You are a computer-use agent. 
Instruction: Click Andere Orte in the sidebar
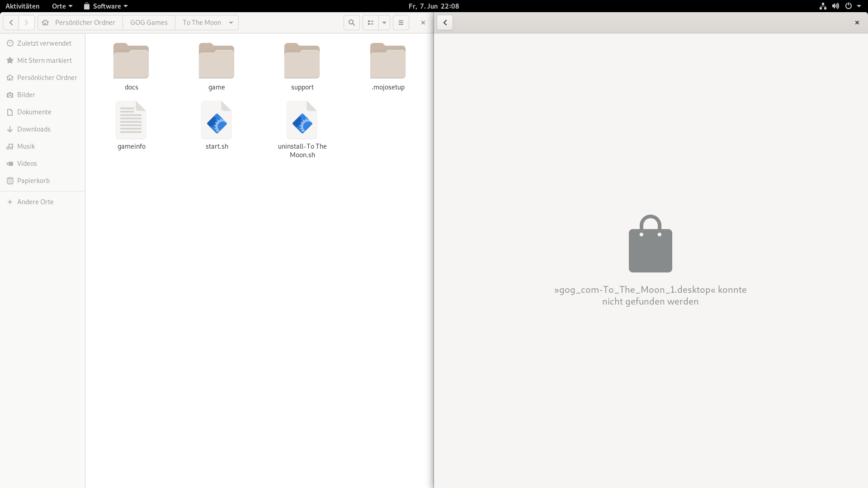[x=35, y=202]
